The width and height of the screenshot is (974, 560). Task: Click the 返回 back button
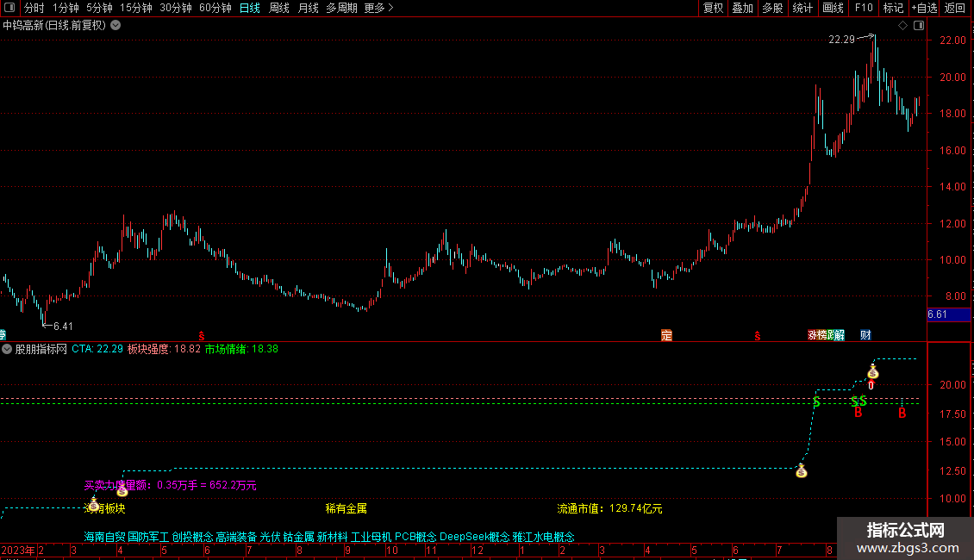[x=955, y=8]
